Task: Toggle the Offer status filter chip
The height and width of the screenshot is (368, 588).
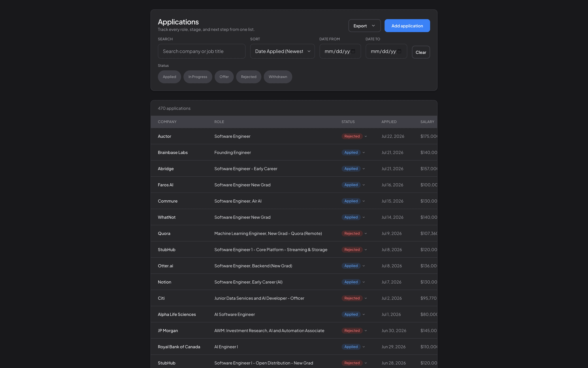Action: pos(224,77)
